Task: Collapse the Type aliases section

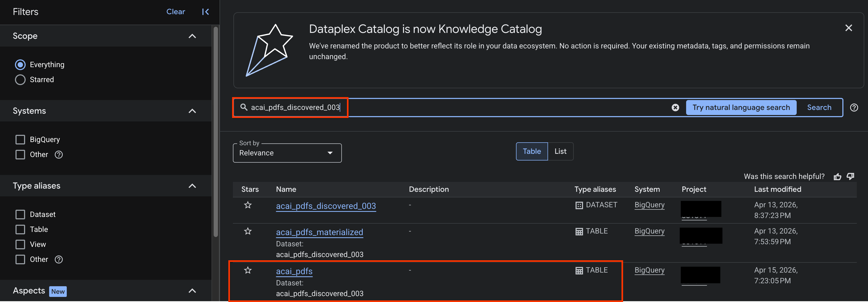Action: click(192, 186)
